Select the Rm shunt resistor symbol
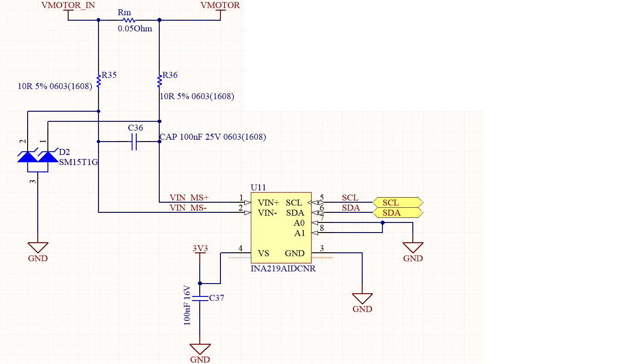The image size is (642, 364). point(128,20)
